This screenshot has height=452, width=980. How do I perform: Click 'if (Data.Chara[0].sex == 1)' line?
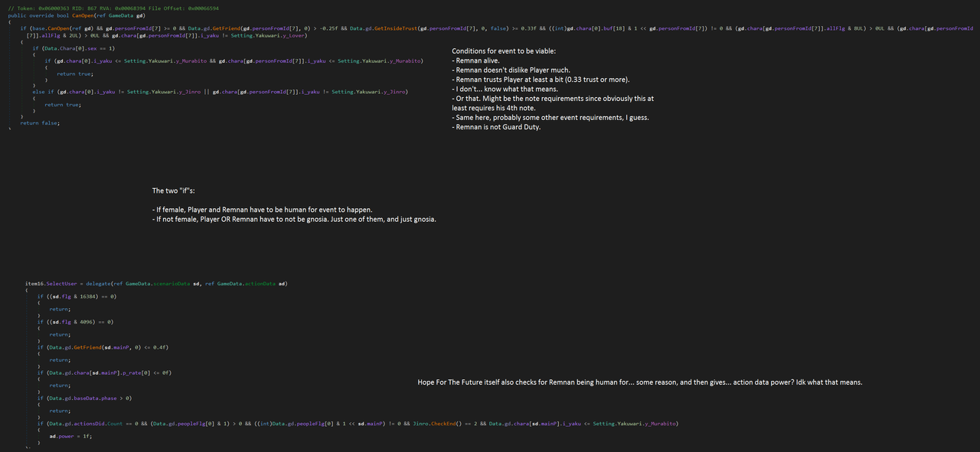73,48
